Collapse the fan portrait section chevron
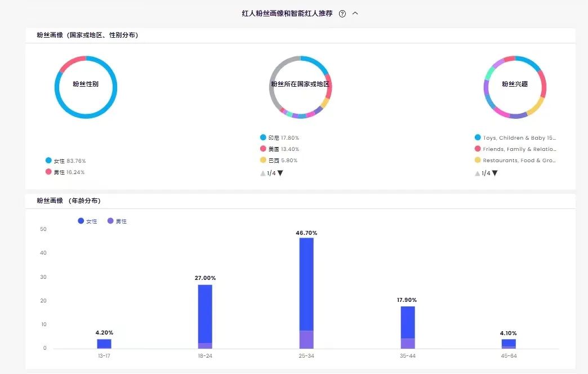This screenshot has height=374, width=588. tap(355, 13)
